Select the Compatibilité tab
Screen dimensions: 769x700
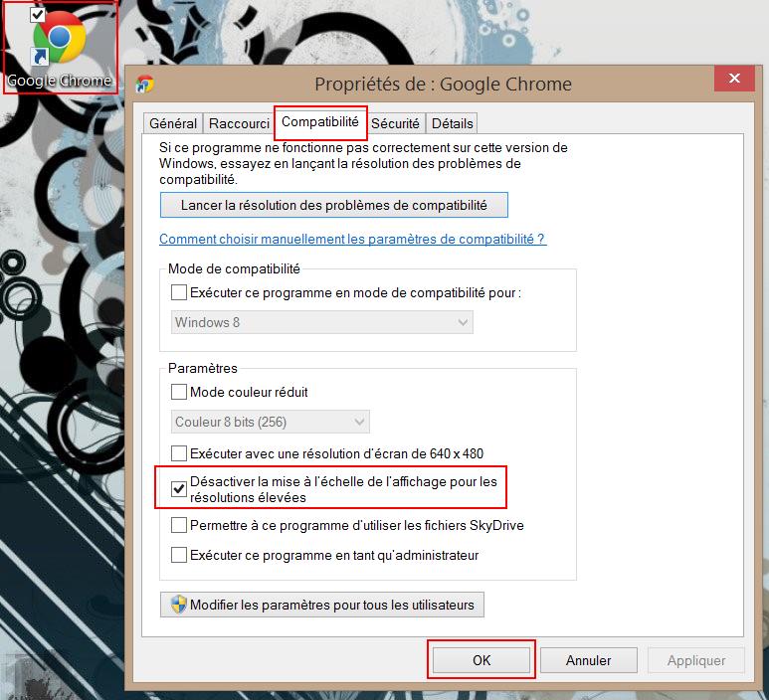tap(320, 122)
